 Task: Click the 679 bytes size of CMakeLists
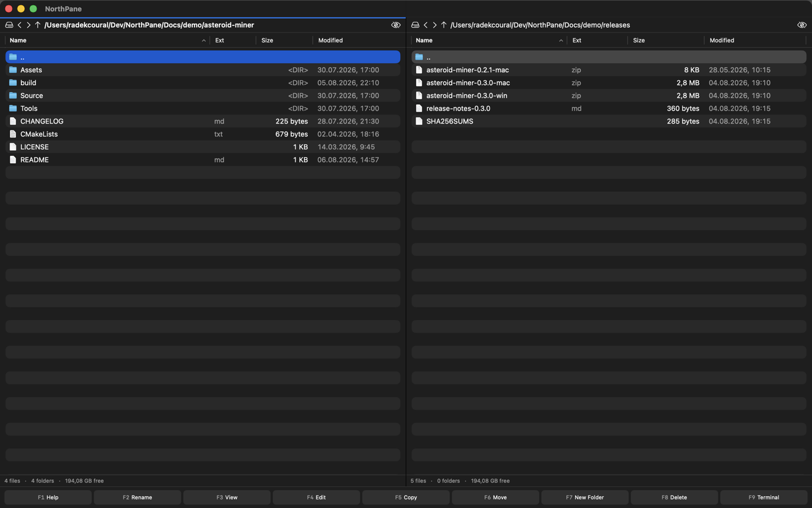(x=292, y=134)
